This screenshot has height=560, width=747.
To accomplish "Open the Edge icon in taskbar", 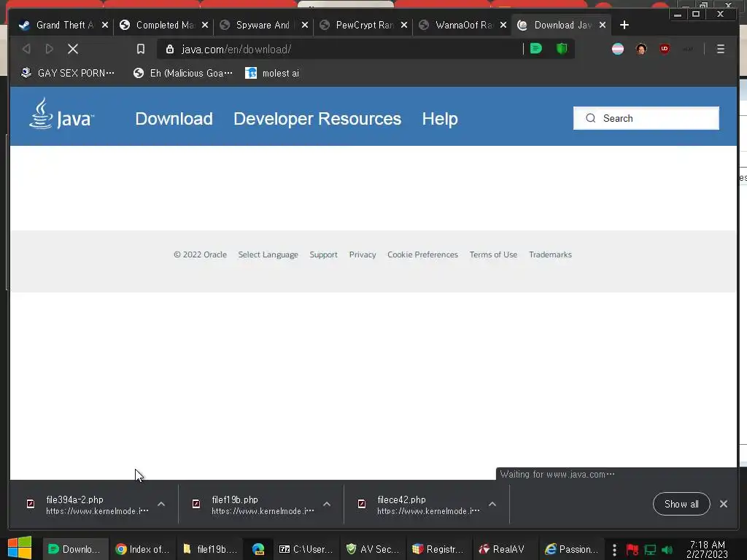I will [x=258, y=549].
